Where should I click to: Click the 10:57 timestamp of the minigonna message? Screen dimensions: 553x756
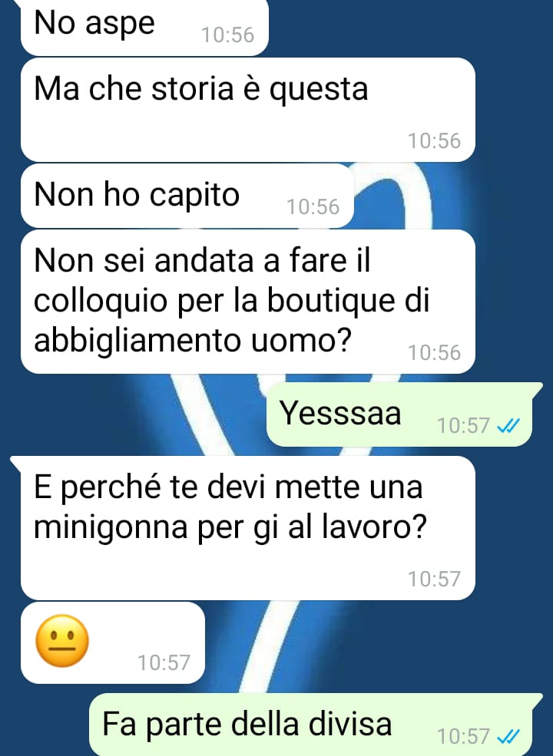tap(434, 579)
